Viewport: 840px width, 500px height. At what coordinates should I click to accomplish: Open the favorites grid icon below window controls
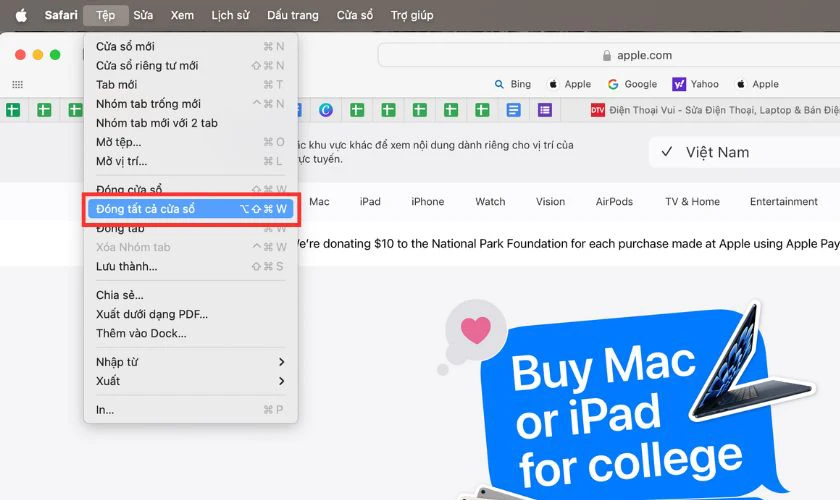pyautogui.click(x=18, y=84)
